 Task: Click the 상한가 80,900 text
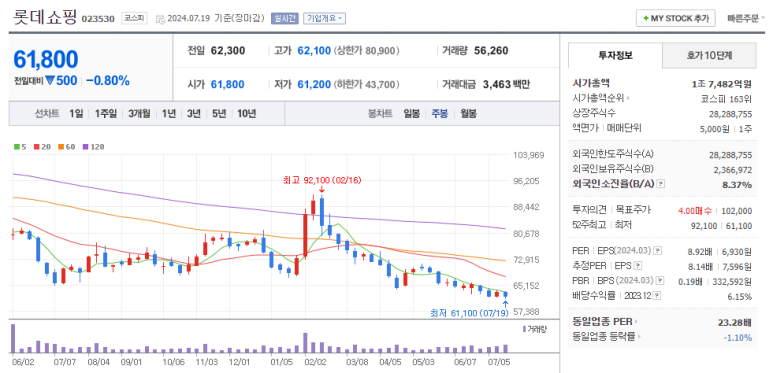(x=366, y=50)
